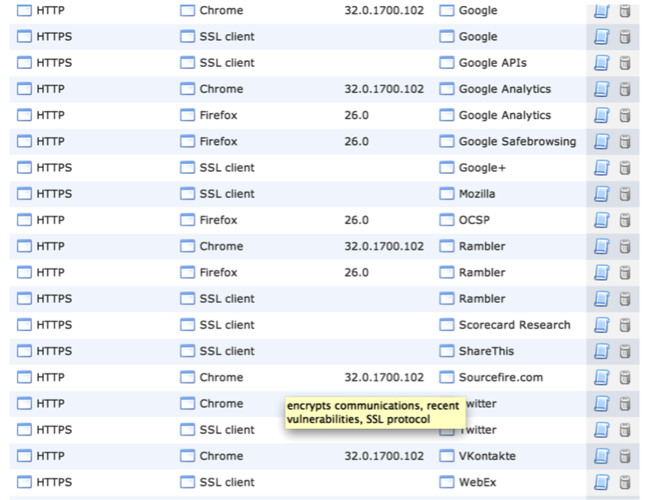Screen dimensions: 647x500
Task: View the Sourcefire.com entry
Action: point(602,377)
